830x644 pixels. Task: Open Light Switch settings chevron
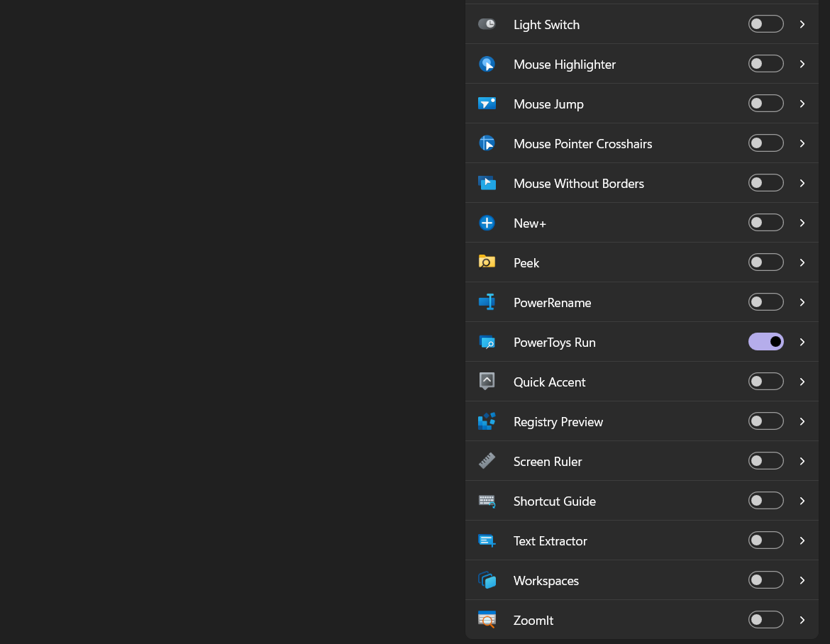pyautogui.click(x=802, y=24)
